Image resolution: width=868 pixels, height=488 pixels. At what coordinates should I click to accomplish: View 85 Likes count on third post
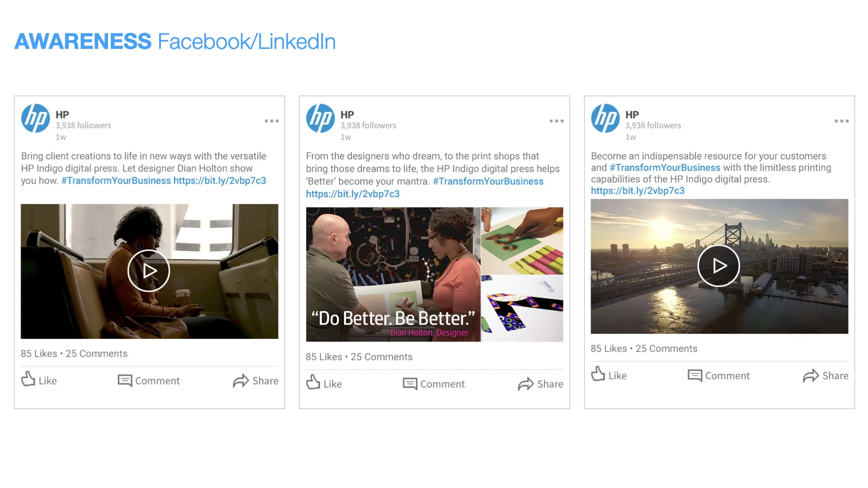click(x=609, y=348)
